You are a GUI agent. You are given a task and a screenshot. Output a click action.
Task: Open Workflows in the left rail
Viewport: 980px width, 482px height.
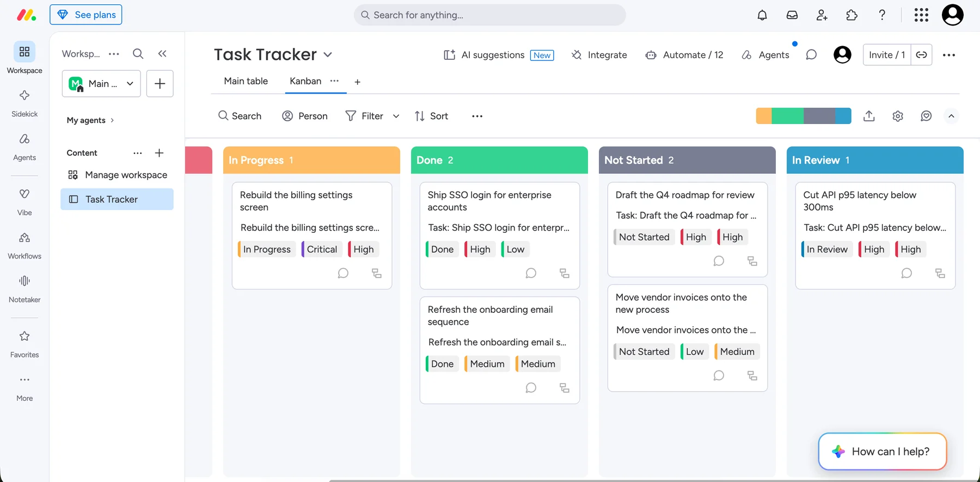tap(24, 245)
